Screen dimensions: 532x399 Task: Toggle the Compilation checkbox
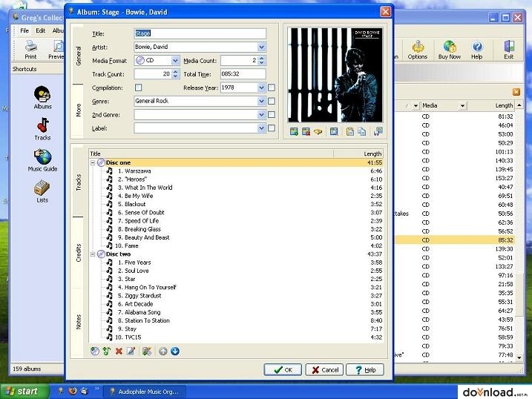[x=139, y=88]
